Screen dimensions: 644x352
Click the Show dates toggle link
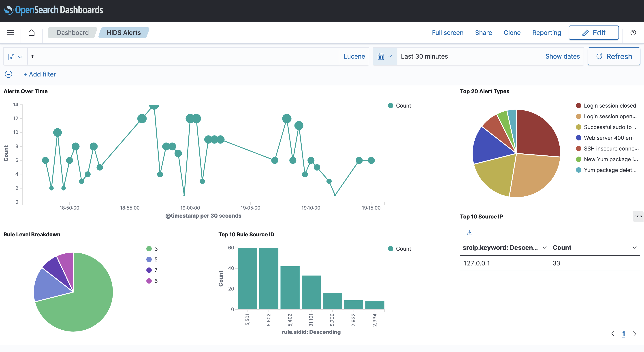563,56
